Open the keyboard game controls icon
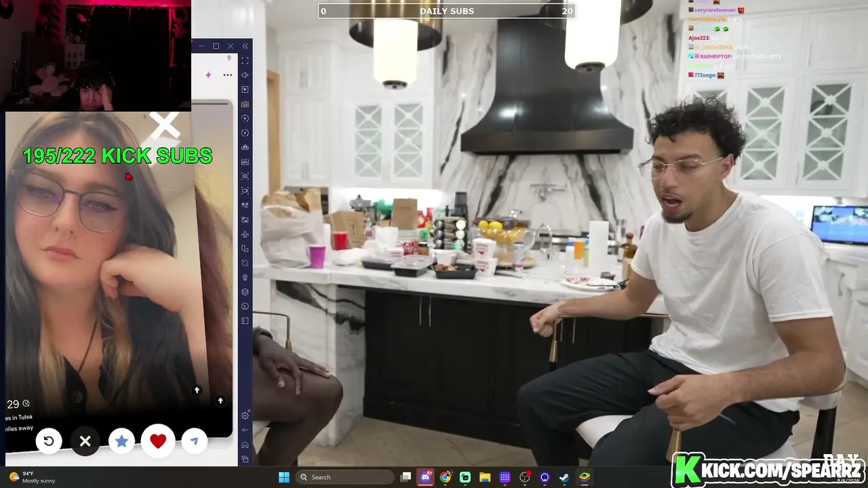 click(x=245, y=104)
